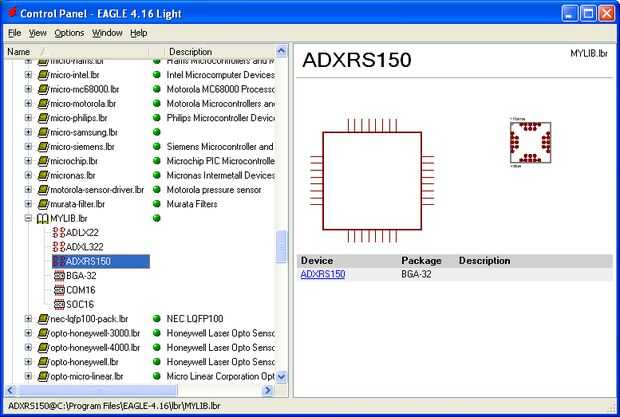This screenshot has height=417, width=620.
Task: Click the ADXRS150 symbol preview drawing
Action: (372, 181)
